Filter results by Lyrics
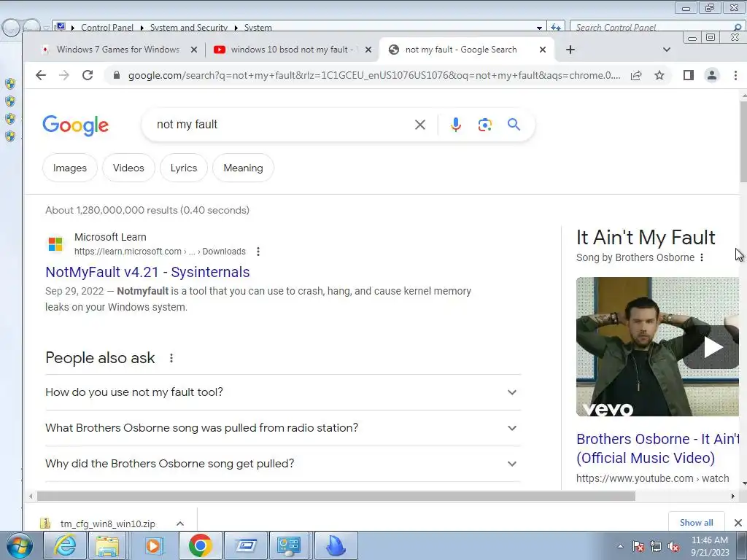The width and height of the screenshot is (747, 560). [184, 168]
